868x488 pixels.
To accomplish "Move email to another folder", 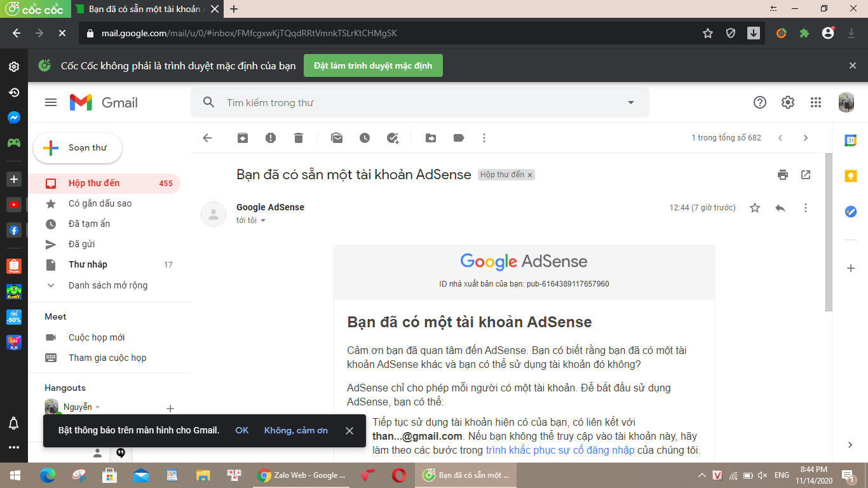I will (x=431, y=138).
